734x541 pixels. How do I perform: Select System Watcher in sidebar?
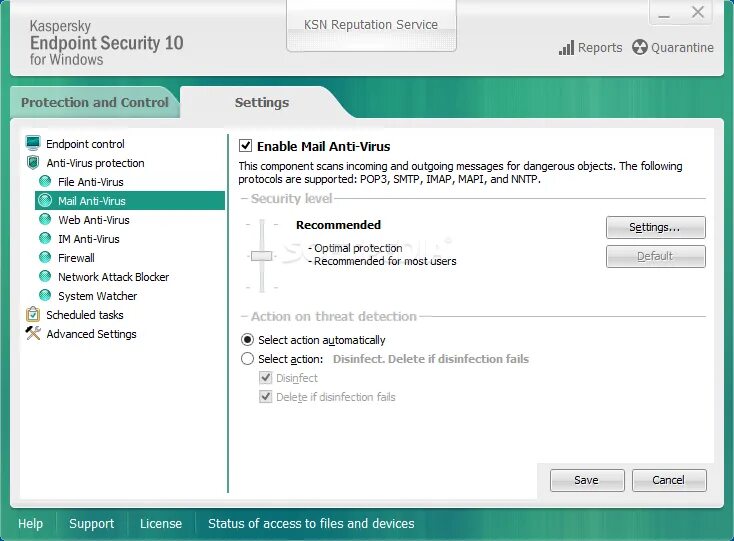pyautogui.click(x=97, y=296)
